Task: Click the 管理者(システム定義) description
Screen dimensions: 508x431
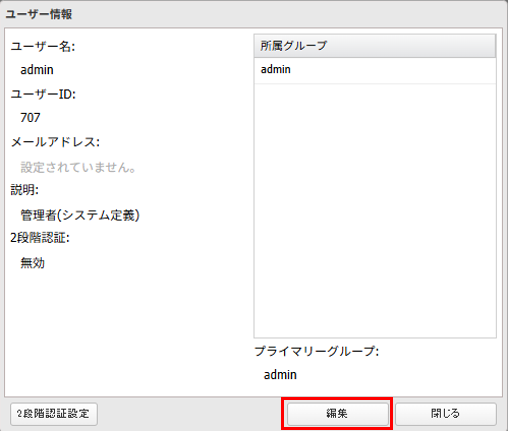Action: click(x=80, y=215)
